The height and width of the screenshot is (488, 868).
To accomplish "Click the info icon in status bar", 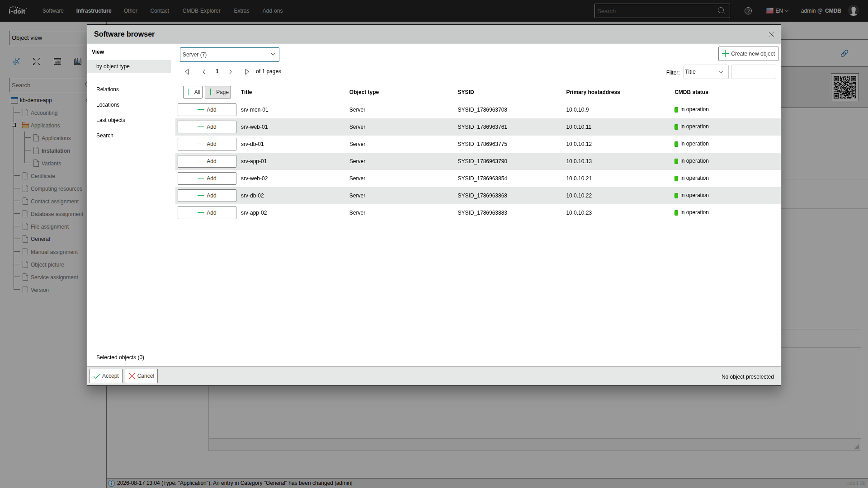I will [112, 483].
